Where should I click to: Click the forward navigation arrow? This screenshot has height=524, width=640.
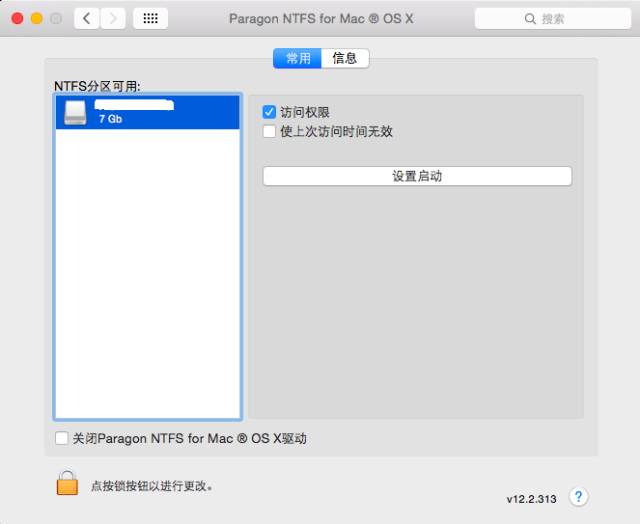pyautogui.click(x=113, y=18)
